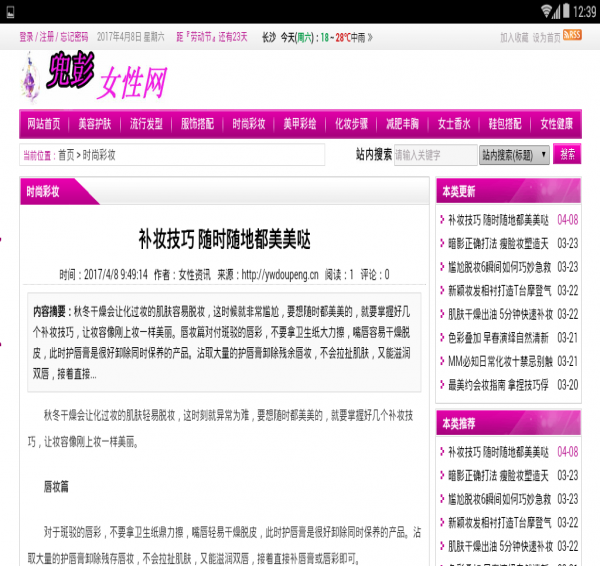Tap the notification icon in status bar

pos(10,12)
